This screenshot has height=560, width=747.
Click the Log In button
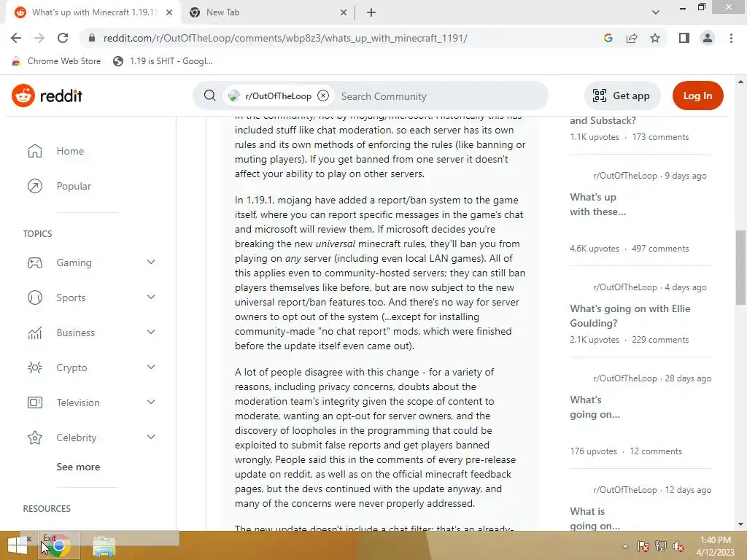tap(697, 96)
